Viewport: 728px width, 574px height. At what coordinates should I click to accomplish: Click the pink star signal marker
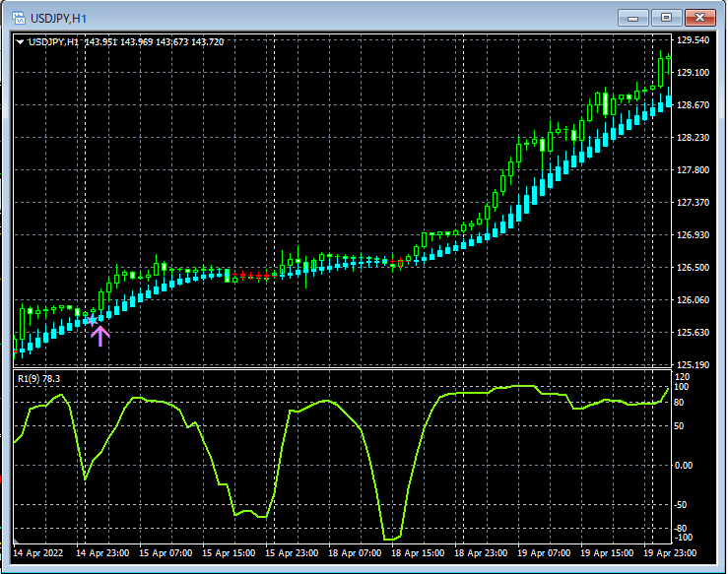[x=92, y=320]
